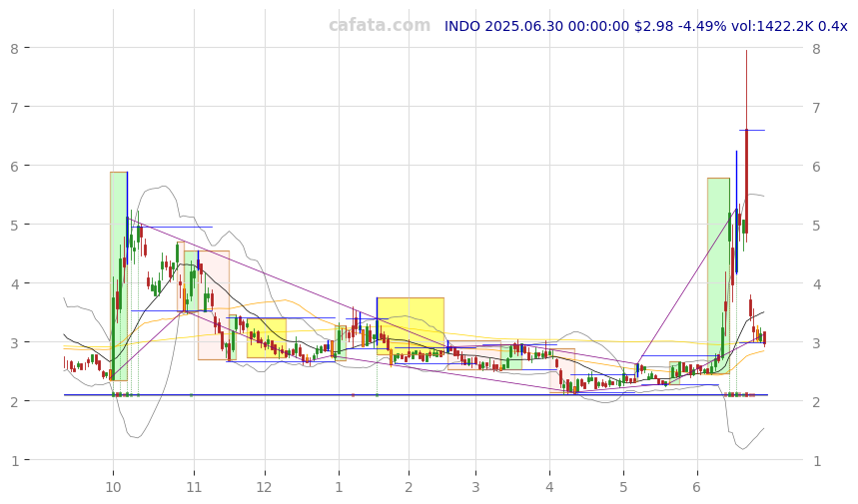The width and height of the screenshot is (858, 504).
Task: Click the INDO 2025.06.30 title text
Action: tap(645, 26)
